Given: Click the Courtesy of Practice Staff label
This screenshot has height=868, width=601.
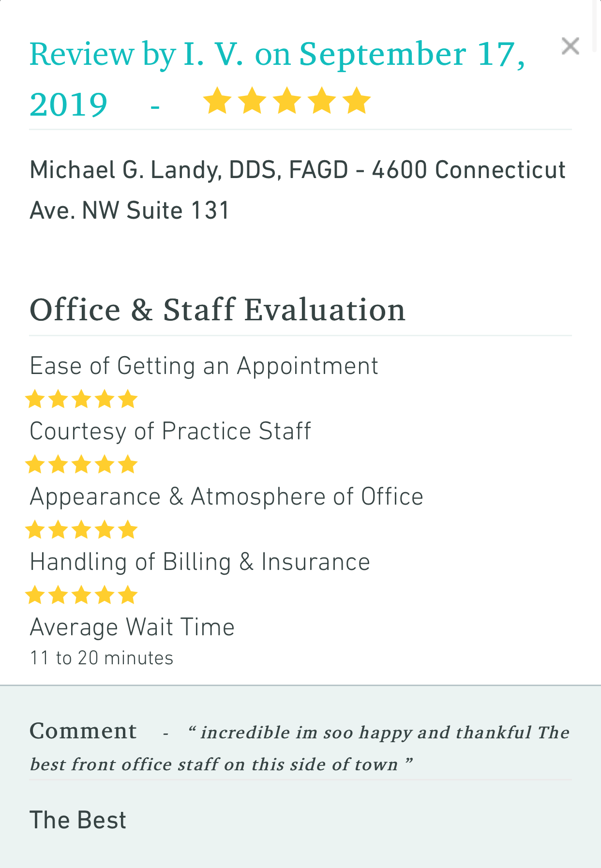Looking at the screenshot, I should [x=170, y=431].
